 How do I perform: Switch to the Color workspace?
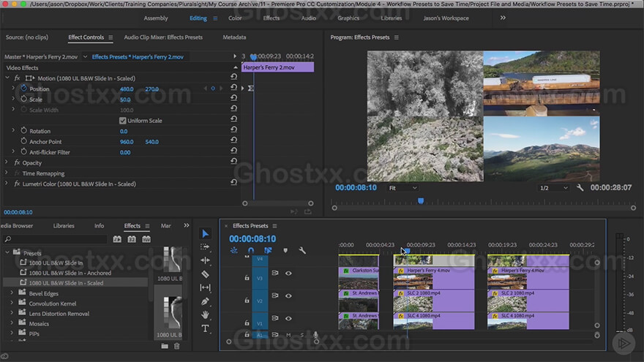click(235, 18)
